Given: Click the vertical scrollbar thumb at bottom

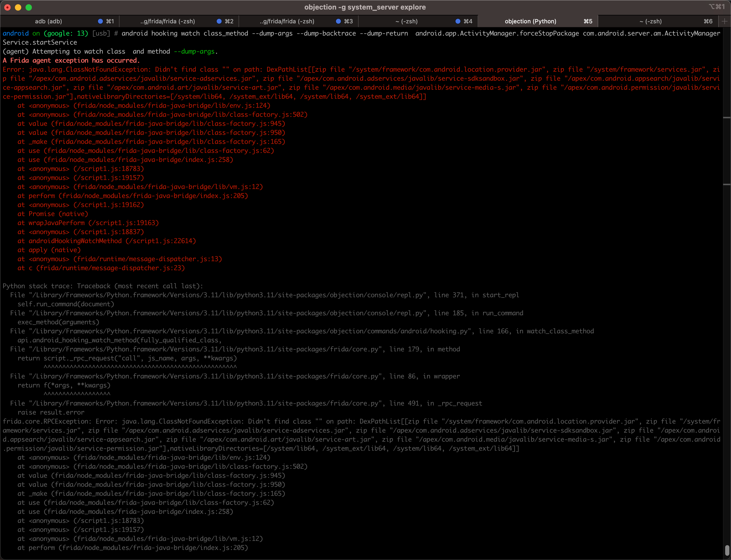Looking at the screenshot, I should click(727, 550).
